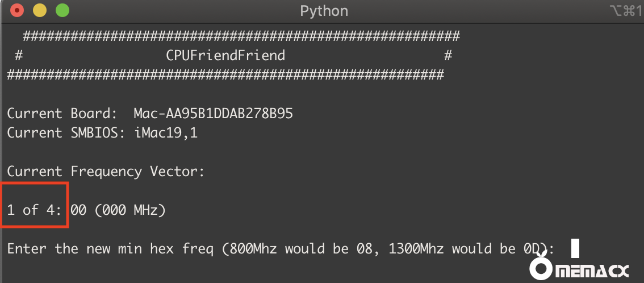This screenshot has height=283, width=644.
Task: Place cursor at the hex freq input prompt
Action: point(575,248)
